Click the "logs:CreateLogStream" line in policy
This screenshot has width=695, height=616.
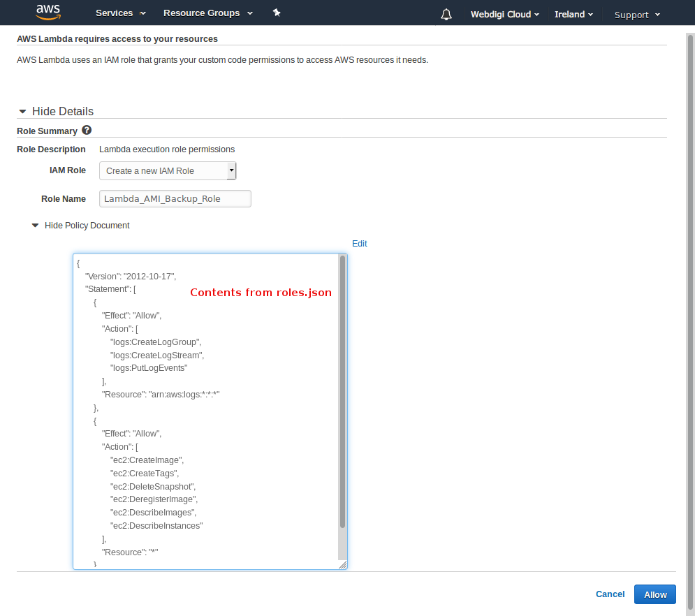(157, 355)
